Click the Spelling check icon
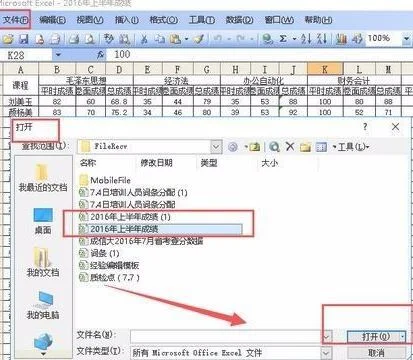The width and height of the screenshot is (413, 360). tap(109, 39)
